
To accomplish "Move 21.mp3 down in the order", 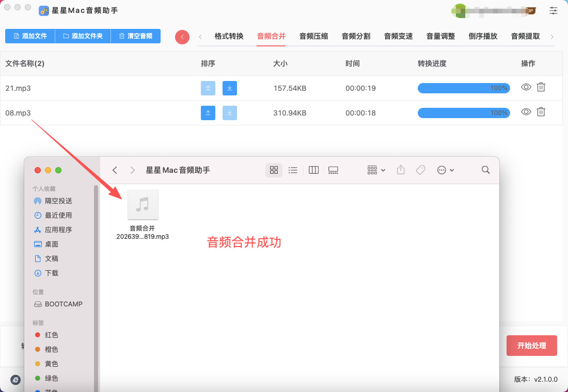I will coord(230,88).
